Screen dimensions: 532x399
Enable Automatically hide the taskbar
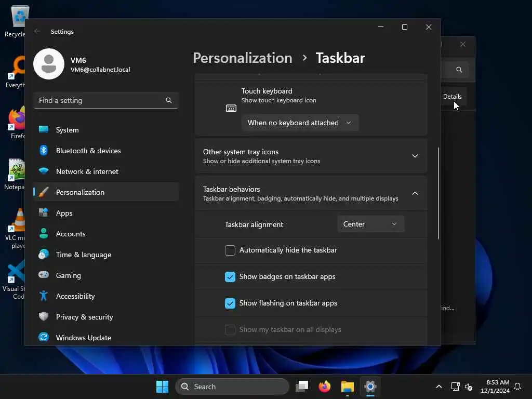[x=230, y=250]
